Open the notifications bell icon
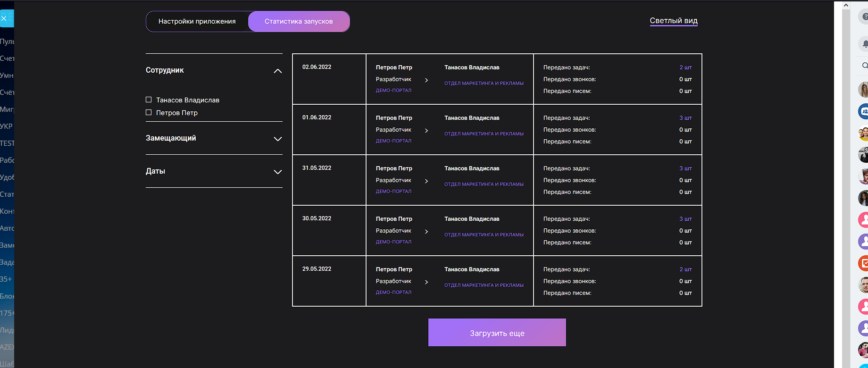Image resolution: width=868 pixels, height=368 pixels. 864,44
